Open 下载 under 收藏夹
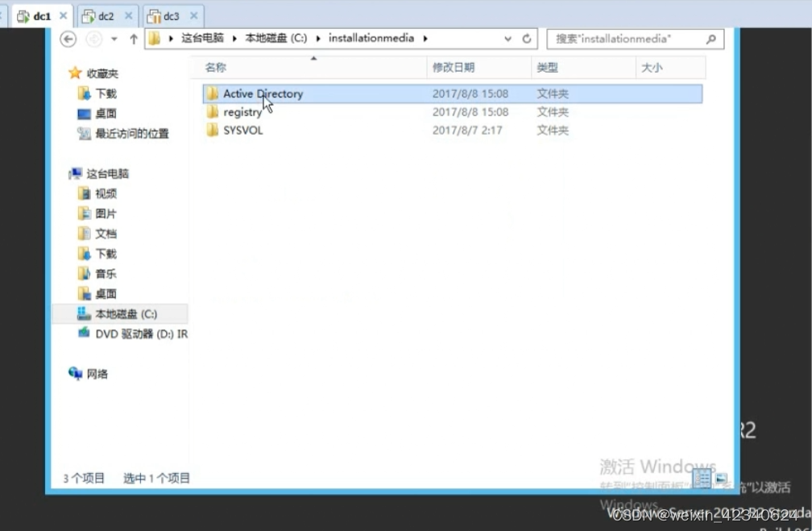The image size is (812, 531). [x=106, y=93]
